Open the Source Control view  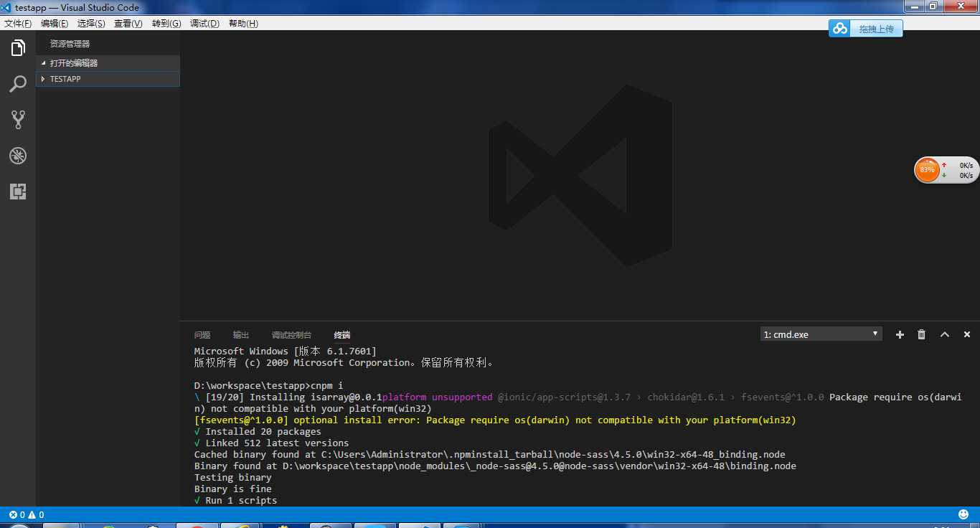18,120
